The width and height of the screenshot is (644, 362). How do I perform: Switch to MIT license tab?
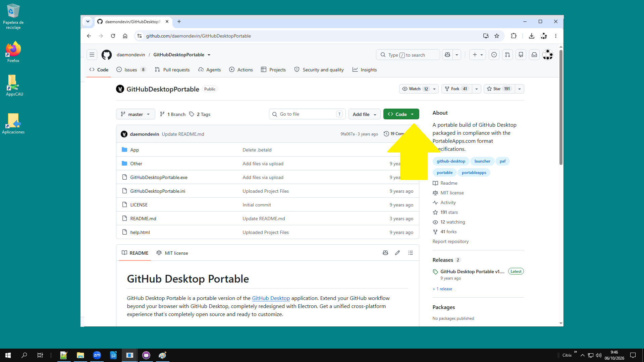[x=172, y=253]
